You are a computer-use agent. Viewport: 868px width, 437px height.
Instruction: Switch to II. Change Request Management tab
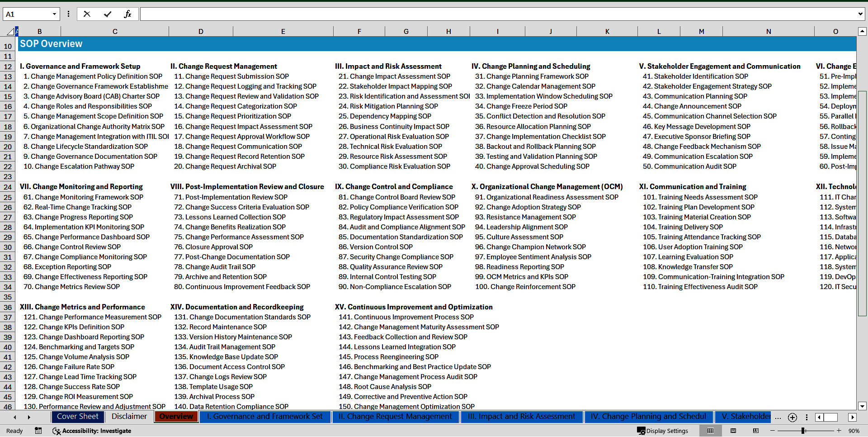pyautogui.click(x=395, y=417)
